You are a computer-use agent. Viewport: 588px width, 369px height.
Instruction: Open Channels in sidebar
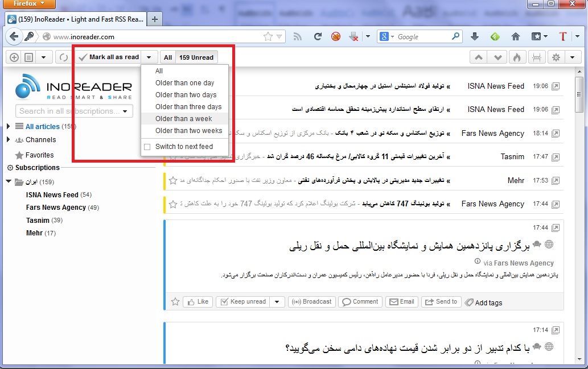pyautogui.click(x=40, y=140)
